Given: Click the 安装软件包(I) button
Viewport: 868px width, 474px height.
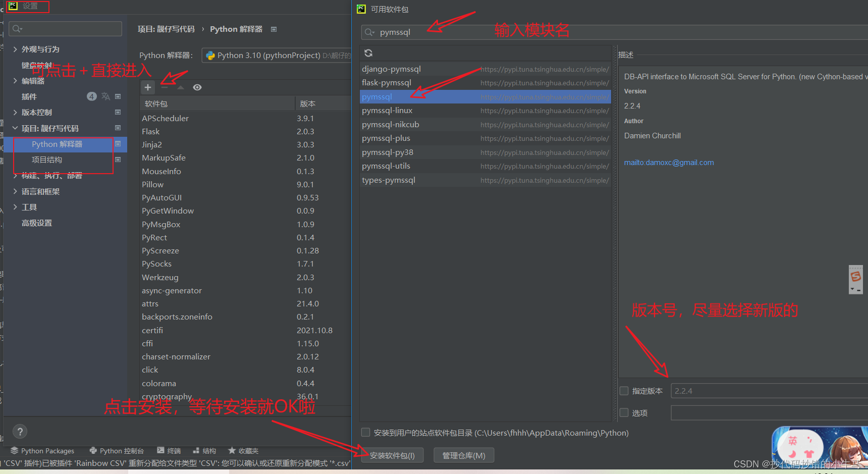Looking at the screenshot, I should click(392, 455).
